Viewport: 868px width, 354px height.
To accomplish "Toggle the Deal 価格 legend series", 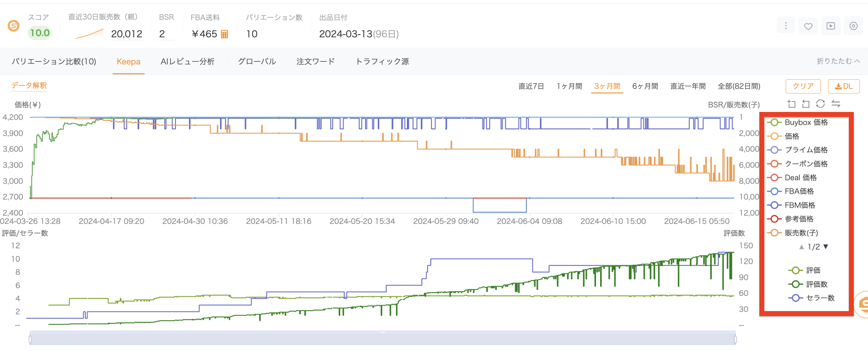I will coord(792,178).
